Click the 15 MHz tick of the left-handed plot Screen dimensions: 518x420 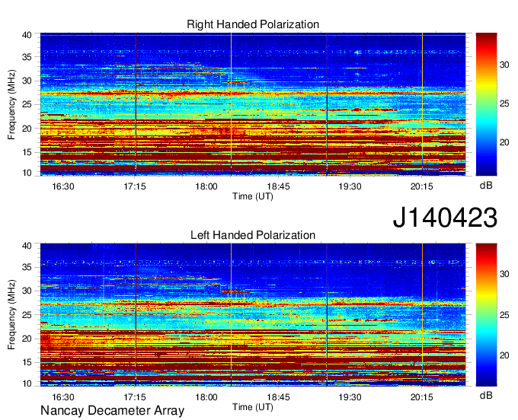pyautogui.click(x=27, y=363)
